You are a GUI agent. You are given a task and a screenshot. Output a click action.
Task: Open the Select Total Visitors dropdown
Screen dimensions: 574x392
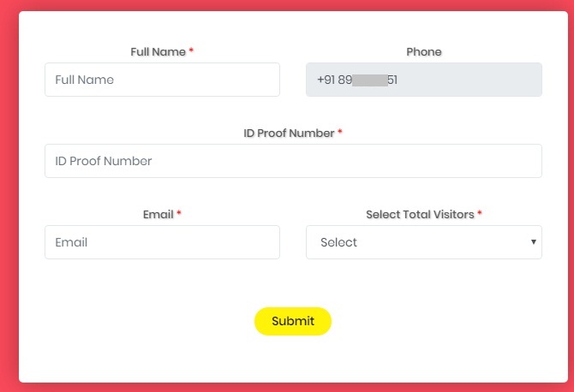click(423, 242)
